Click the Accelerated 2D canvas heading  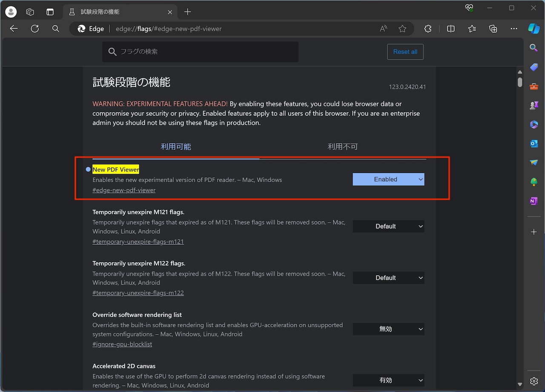tap(124, 366)
